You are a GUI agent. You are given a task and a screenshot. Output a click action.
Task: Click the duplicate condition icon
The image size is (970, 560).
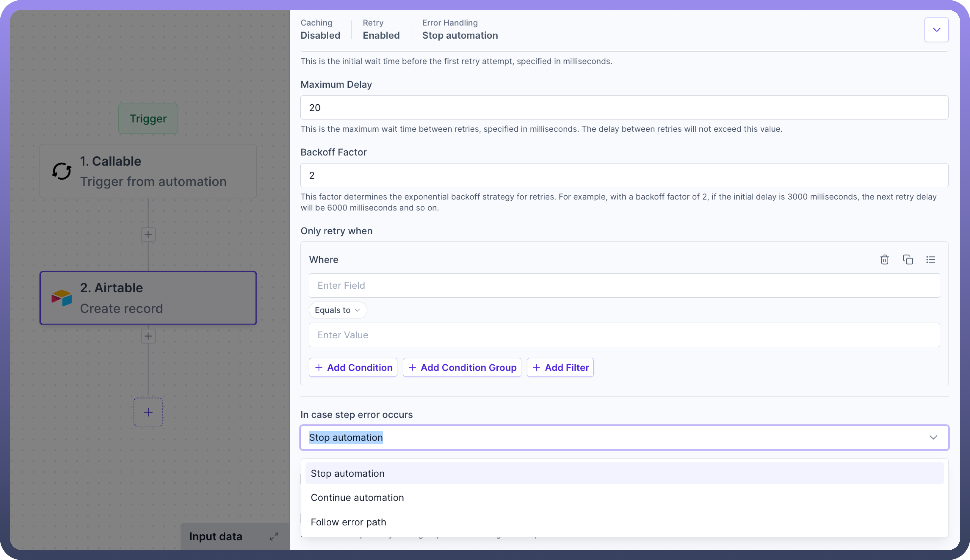pos(908,260)
